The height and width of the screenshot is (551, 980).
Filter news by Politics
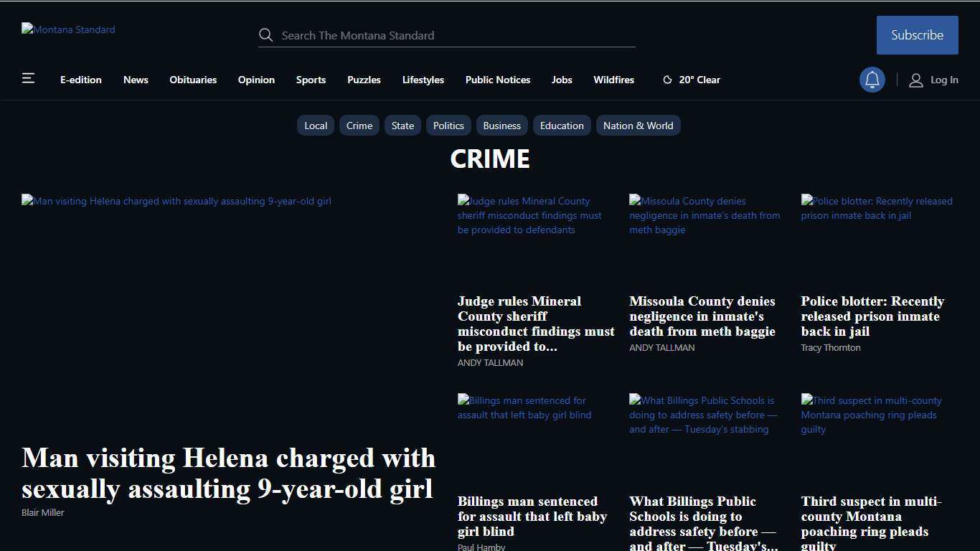click(x=448, y=125)
